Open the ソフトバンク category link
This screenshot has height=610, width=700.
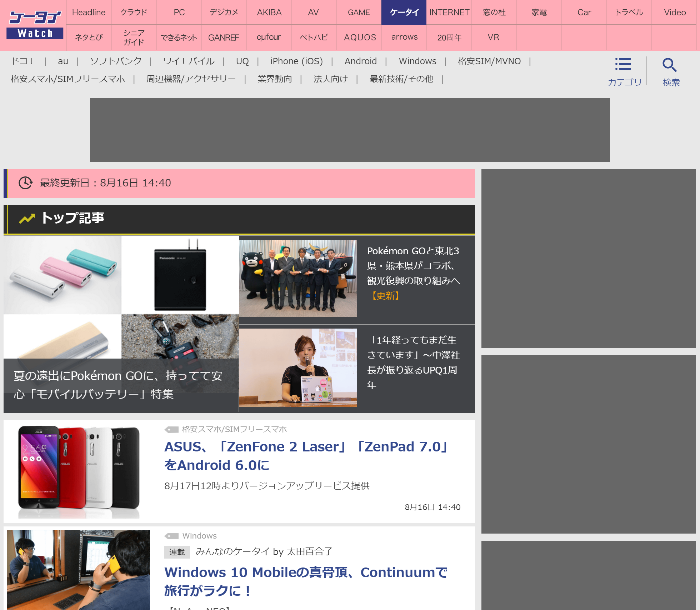(116, 61)
